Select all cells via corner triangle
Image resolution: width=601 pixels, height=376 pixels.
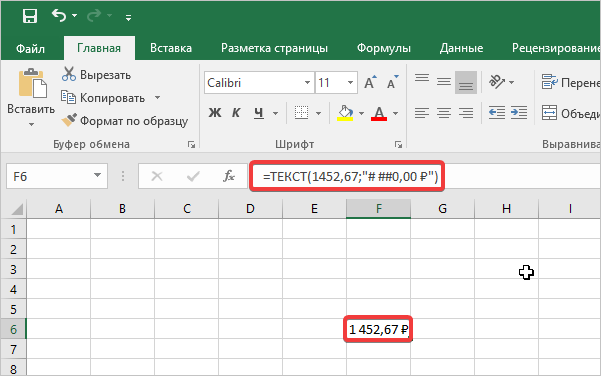[x=16, y=209]
